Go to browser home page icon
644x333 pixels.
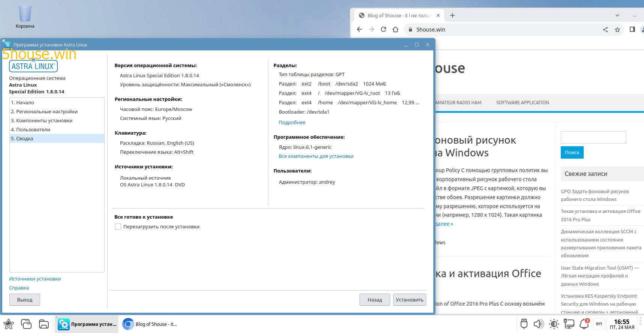[x=395, y=29]
